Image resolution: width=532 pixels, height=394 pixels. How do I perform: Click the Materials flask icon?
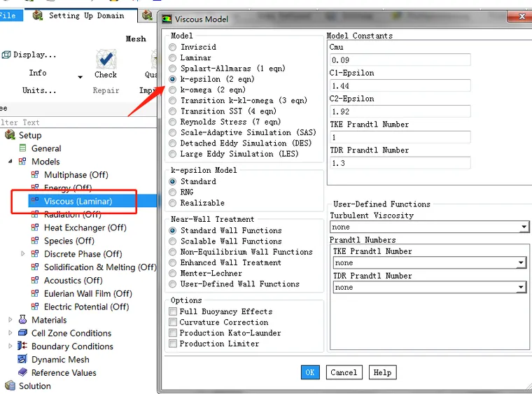[22, 320]
